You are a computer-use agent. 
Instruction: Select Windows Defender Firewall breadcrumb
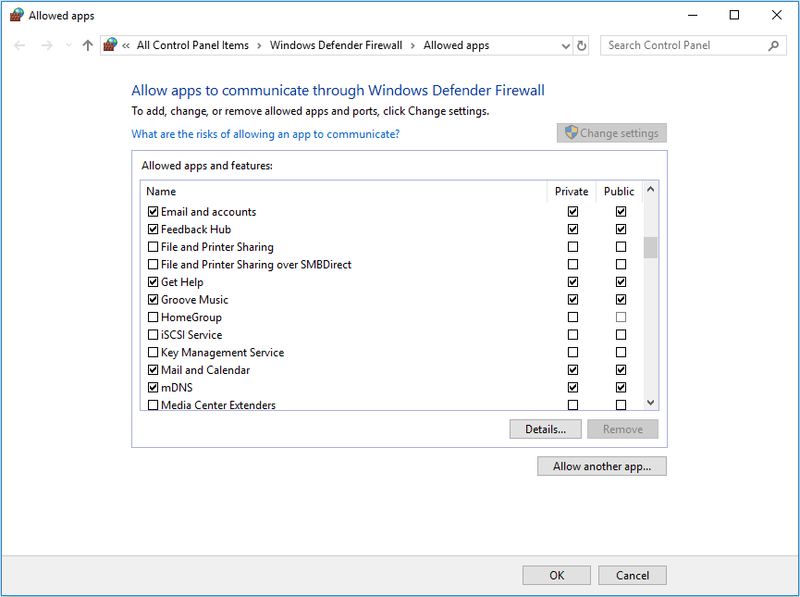click(336, 45)
